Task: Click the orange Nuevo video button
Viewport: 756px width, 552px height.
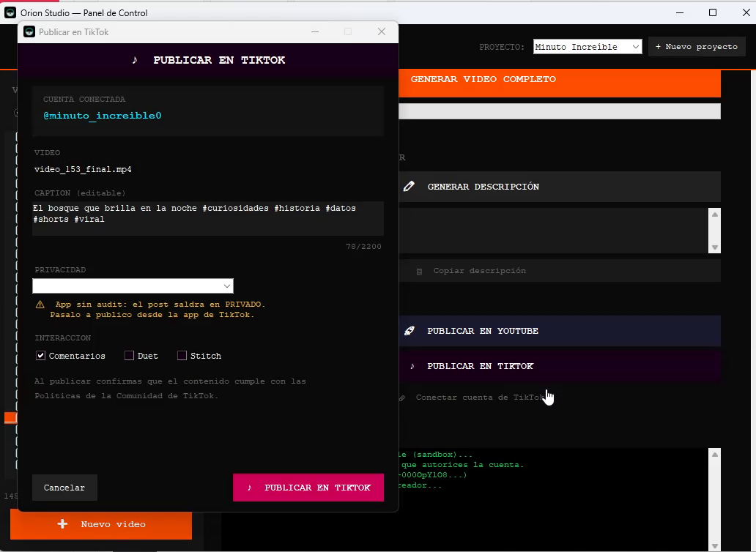Action: tap(101, 524)
